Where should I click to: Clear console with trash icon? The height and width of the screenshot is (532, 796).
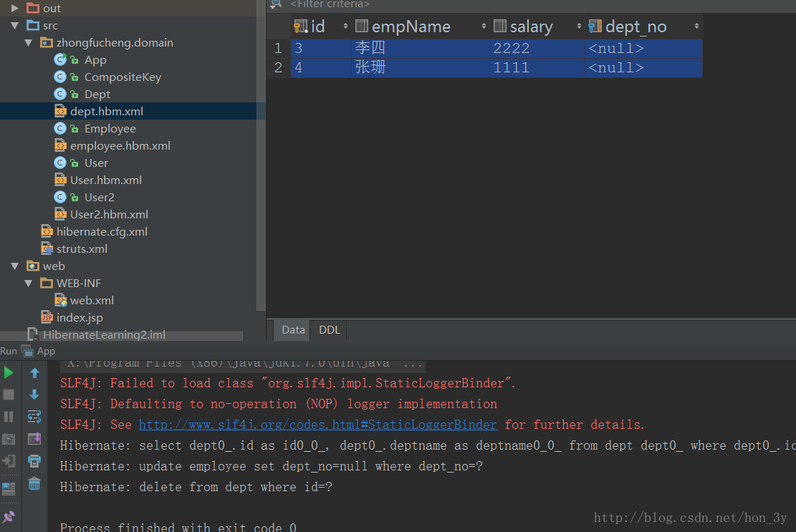34,484
